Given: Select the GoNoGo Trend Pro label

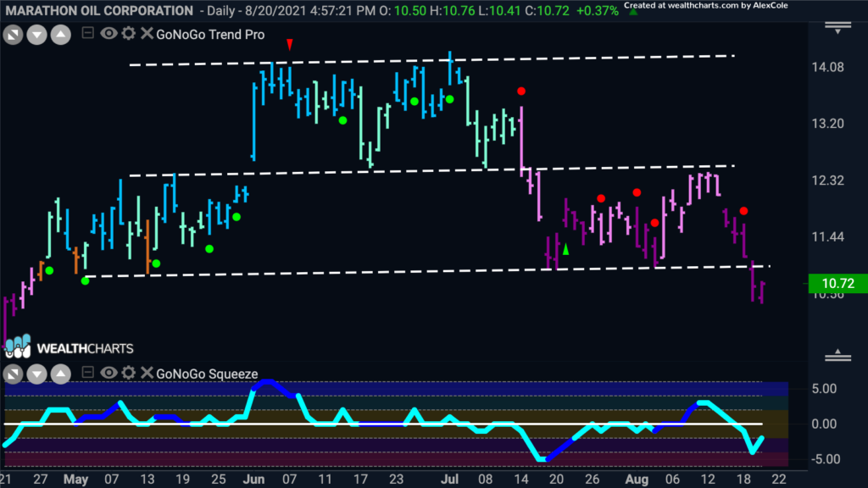Looking at the screenshot, I should [x=210, y=35].
